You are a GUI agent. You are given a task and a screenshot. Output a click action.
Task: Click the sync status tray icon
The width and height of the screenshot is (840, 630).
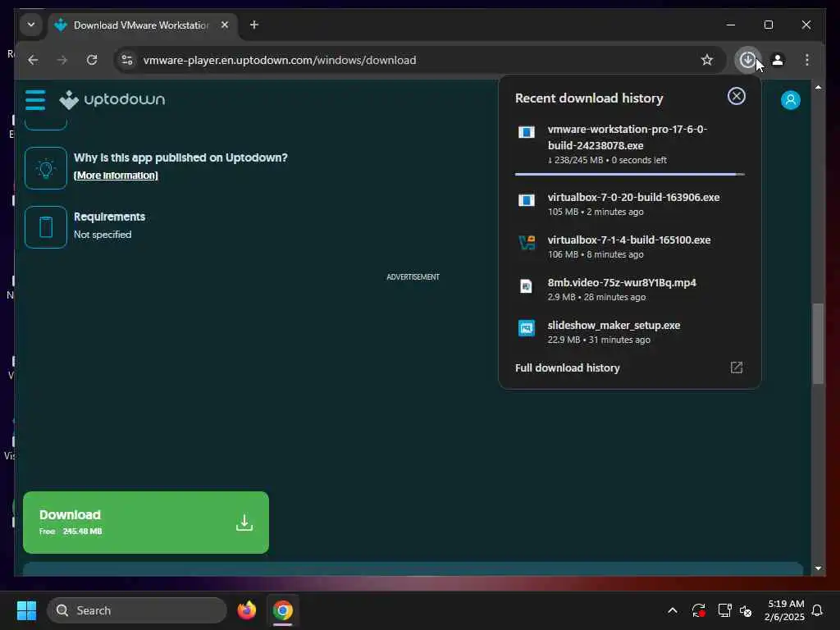699,610
